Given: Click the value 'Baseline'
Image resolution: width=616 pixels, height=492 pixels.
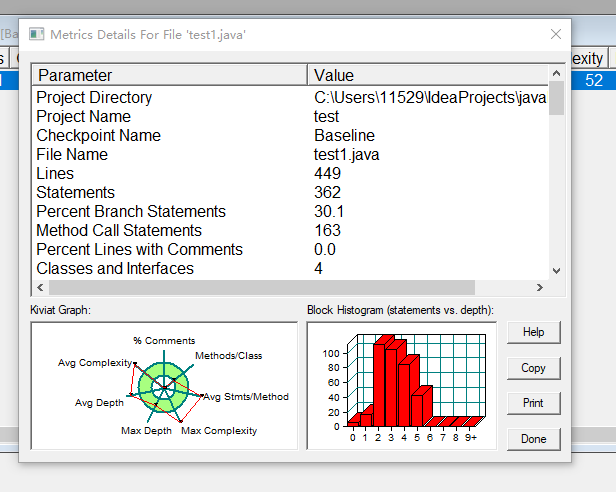Looking at the screenshot, I should tap(345, 135).
